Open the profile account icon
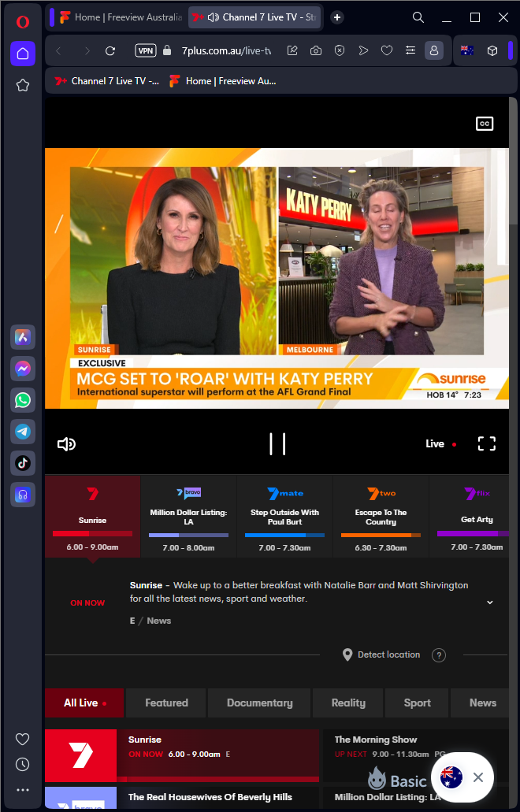 coord(434,50)
